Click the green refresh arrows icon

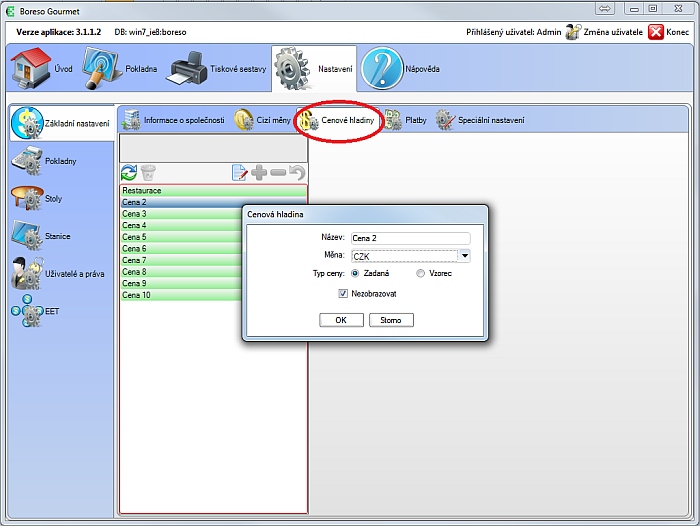(x=128, y=173)
